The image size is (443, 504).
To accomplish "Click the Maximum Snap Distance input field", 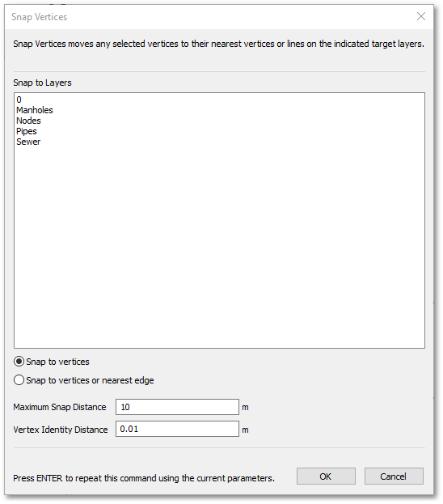I will [177, 407].
